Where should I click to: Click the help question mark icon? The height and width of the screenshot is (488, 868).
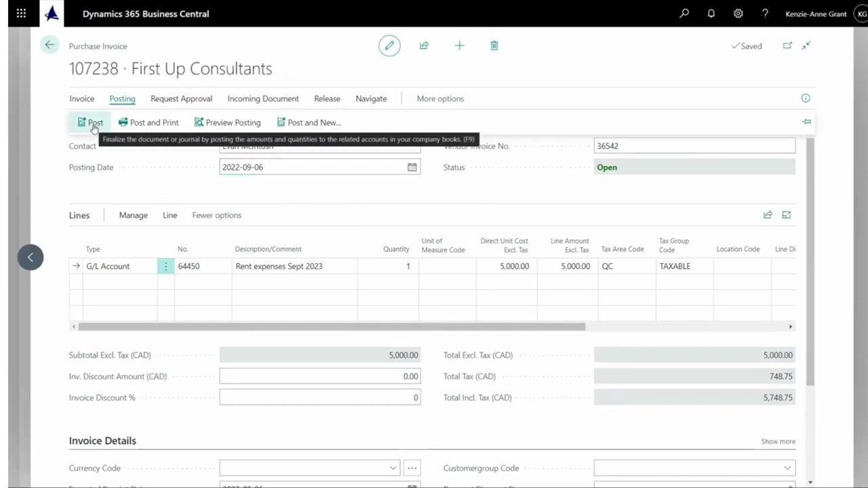(765, 14)
